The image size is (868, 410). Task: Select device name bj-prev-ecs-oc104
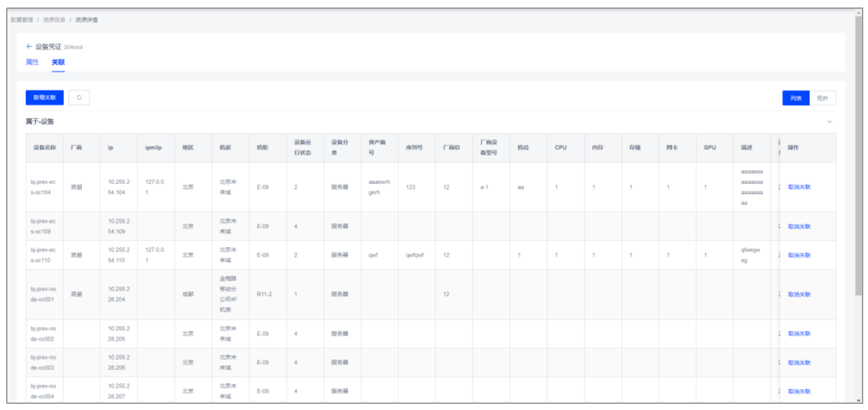(43, 187)
